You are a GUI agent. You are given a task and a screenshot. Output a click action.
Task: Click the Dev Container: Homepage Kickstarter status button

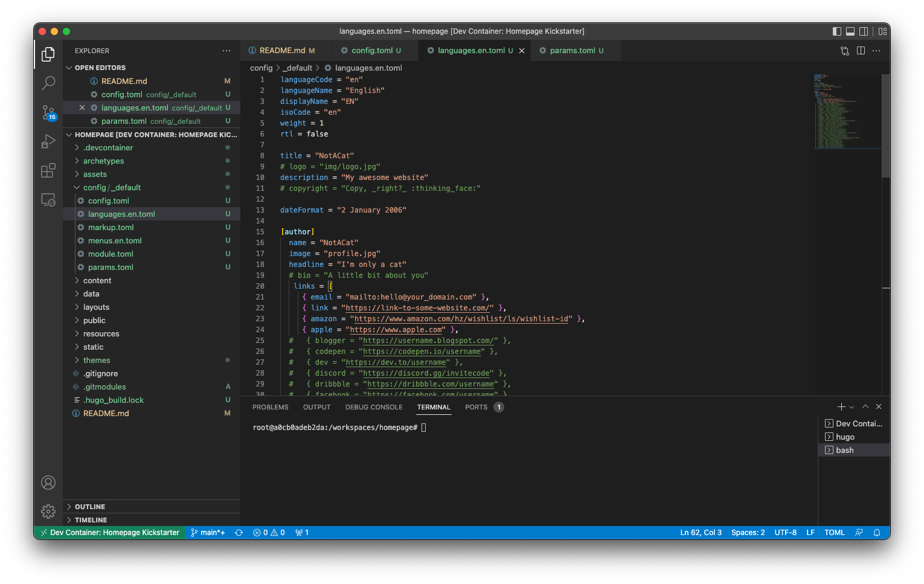pos(110,533)
